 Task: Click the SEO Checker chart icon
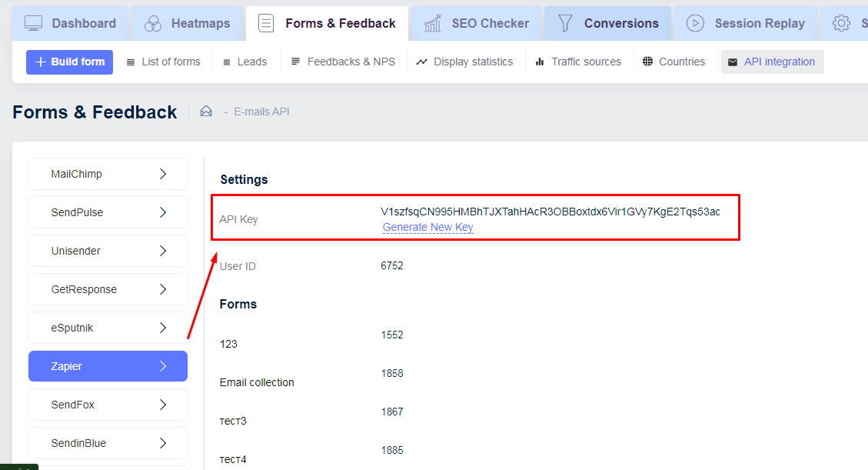(433, 23)
